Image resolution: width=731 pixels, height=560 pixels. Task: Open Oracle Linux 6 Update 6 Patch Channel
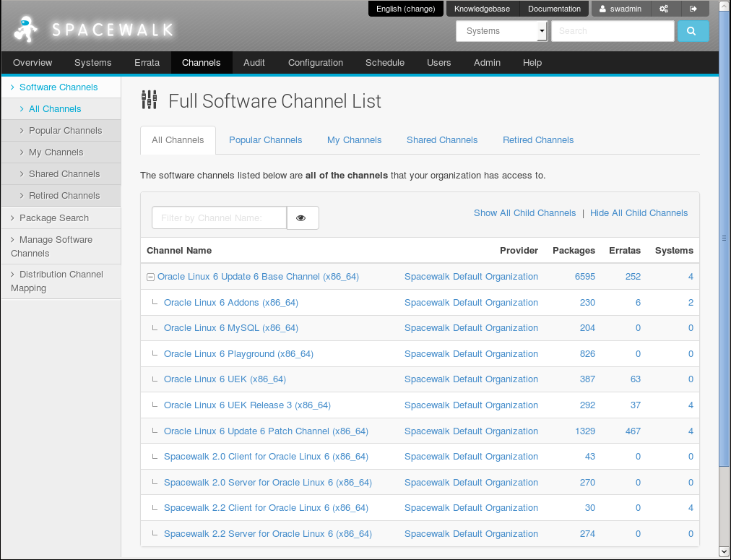[x=266, y=431]
